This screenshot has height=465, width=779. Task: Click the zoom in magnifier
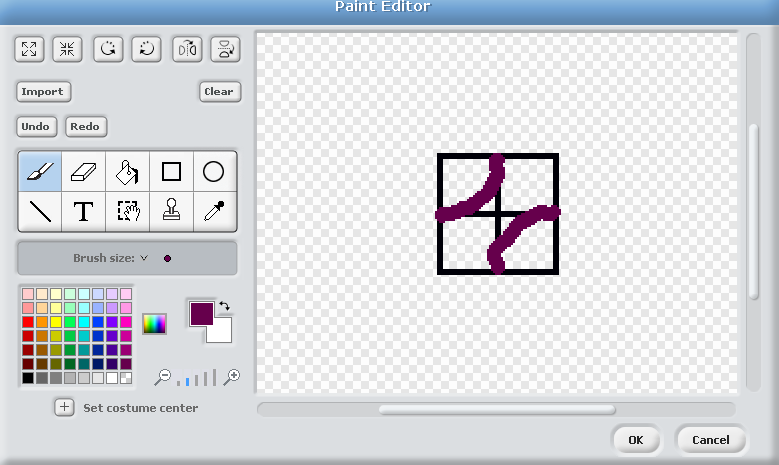[x=231, y=377]
